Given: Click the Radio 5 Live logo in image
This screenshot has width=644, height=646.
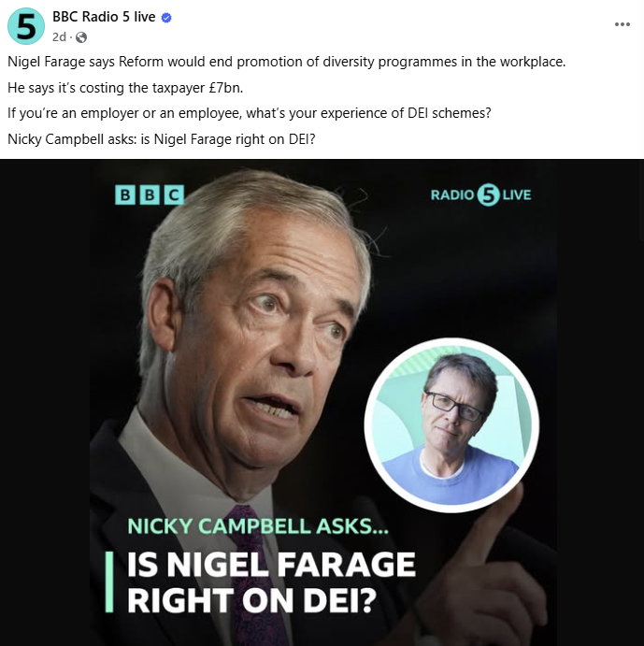Looking at the screenshot, I should 480,194.
